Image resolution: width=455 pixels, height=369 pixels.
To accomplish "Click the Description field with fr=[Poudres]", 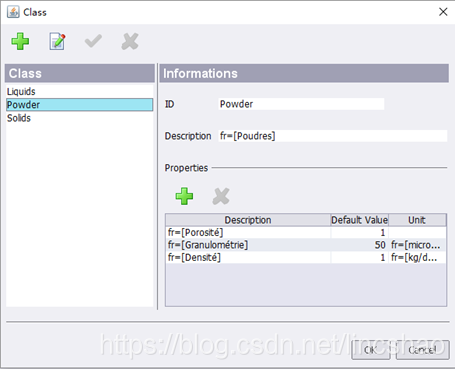I will [x=333, y=136].
